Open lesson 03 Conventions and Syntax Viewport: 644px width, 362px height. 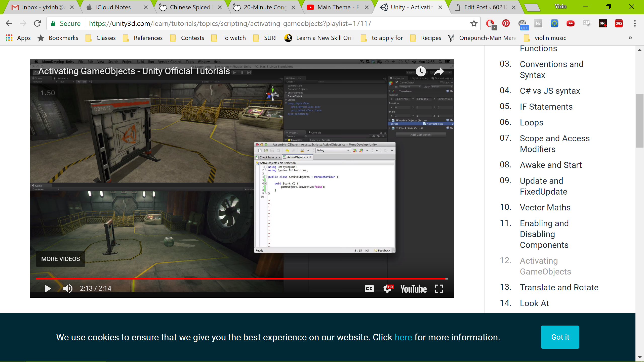click(551, 70)
